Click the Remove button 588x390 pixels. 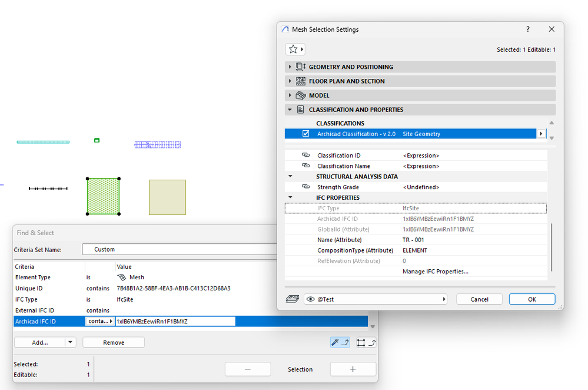[x=114, y=342]
